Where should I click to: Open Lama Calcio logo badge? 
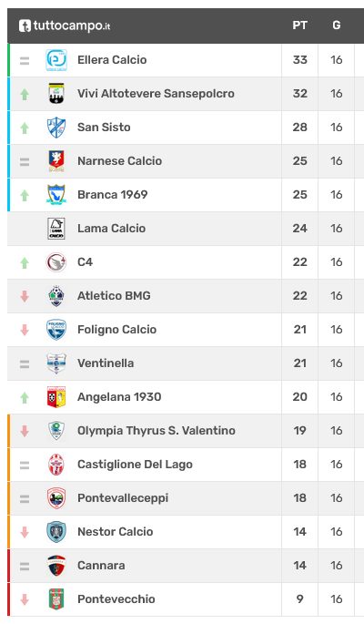coord(56,229)
